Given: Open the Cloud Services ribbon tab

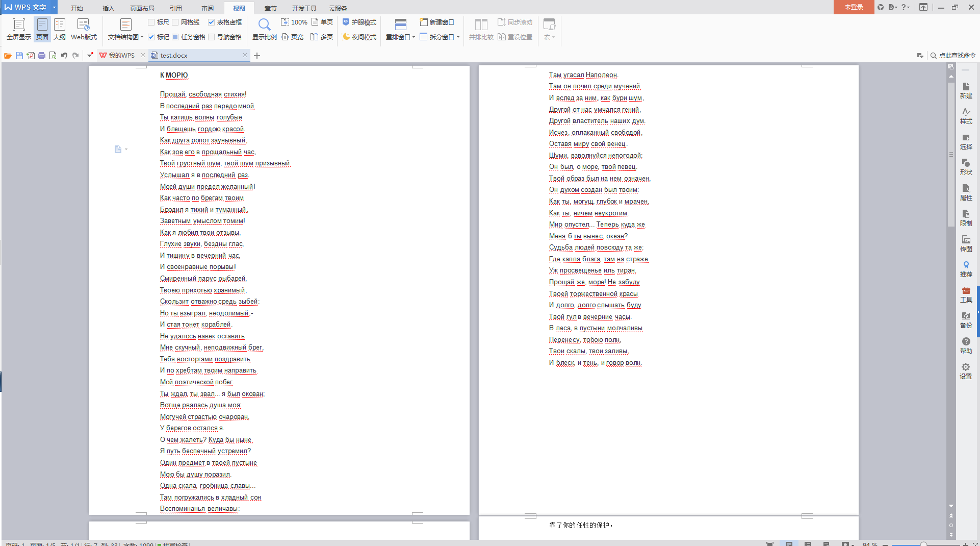Looking at the screenshot, I should coord(338,8).
